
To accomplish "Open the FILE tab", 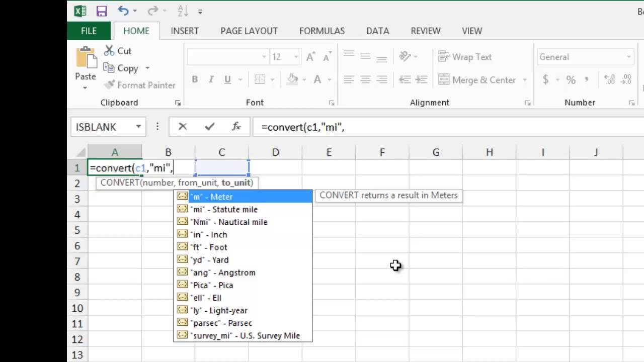I will (x=89, y=31).
